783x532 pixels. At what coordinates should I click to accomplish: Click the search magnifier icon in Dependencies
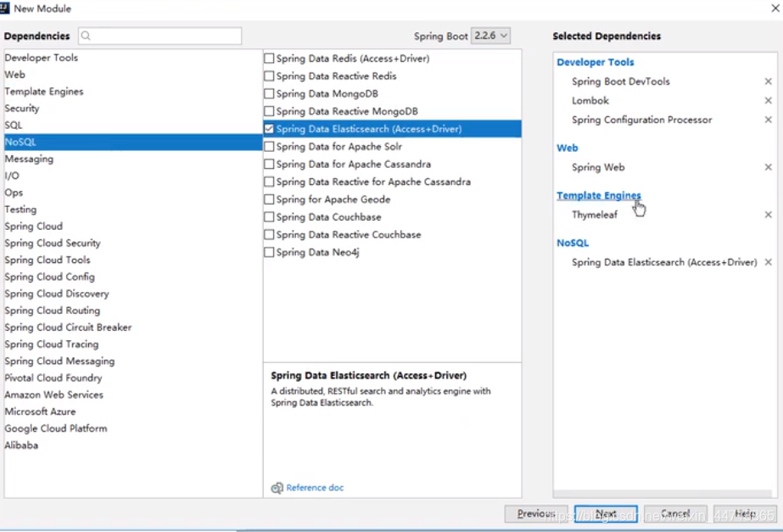coord(86,36)
